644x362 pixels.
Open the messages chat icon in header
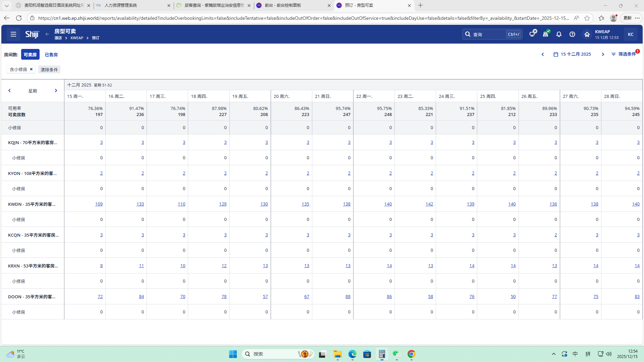(532, 34)
